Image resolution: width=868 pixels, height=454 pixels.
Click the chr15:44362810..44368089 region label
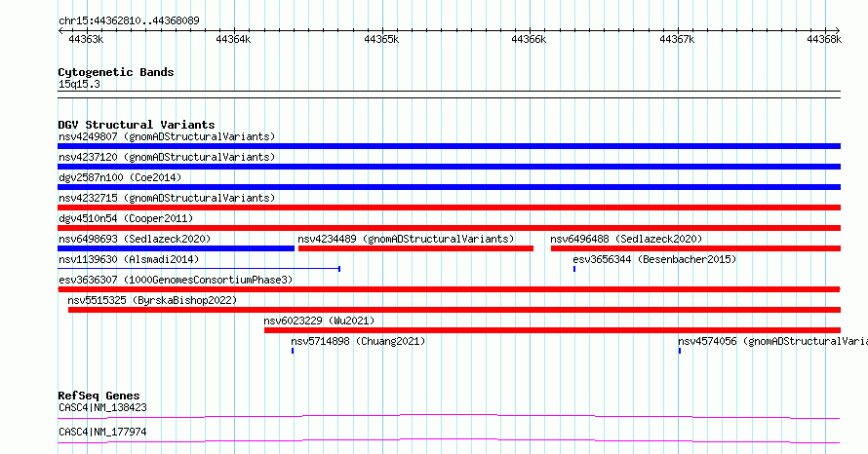pyautogui.click(x=129, y=21)
